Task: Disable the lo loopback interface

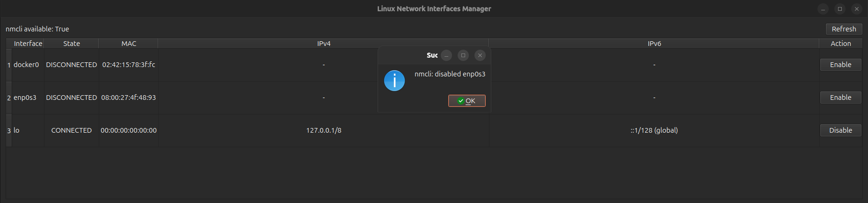Action: tap(840, 130)
